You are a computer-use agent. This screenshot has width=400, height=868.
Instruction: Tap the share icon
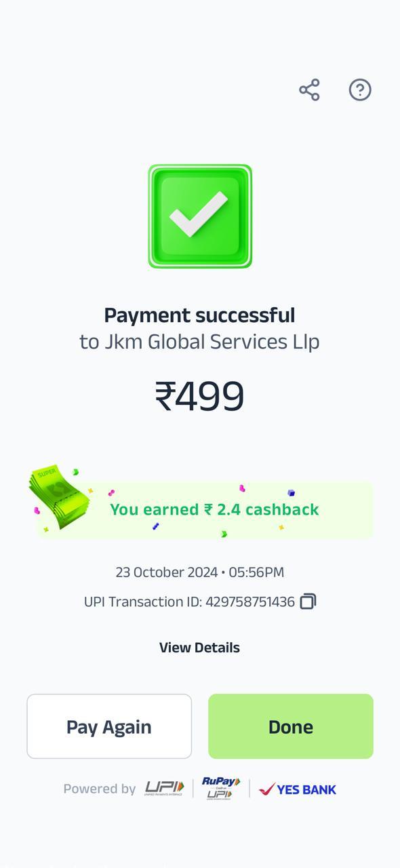[309, 90]
